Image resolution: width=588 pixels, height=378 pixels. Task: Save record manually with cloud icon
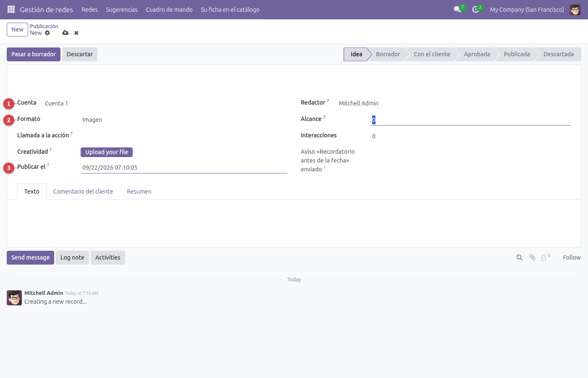66,33
